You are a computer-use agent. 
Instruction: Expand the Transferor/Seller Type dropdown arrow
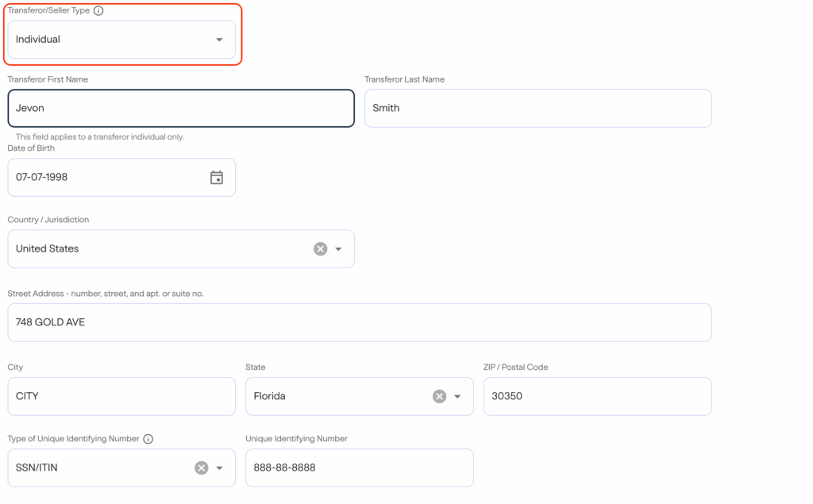point(219,40)
